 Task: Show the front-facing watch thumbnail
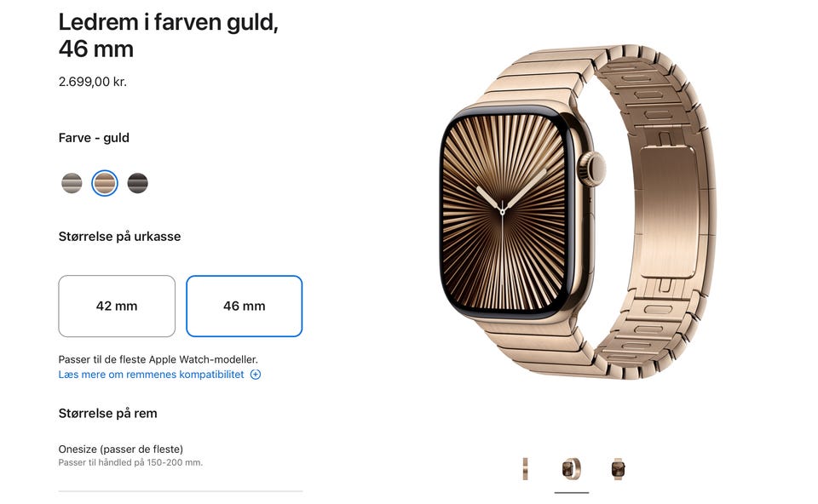(x=619, y=468)
